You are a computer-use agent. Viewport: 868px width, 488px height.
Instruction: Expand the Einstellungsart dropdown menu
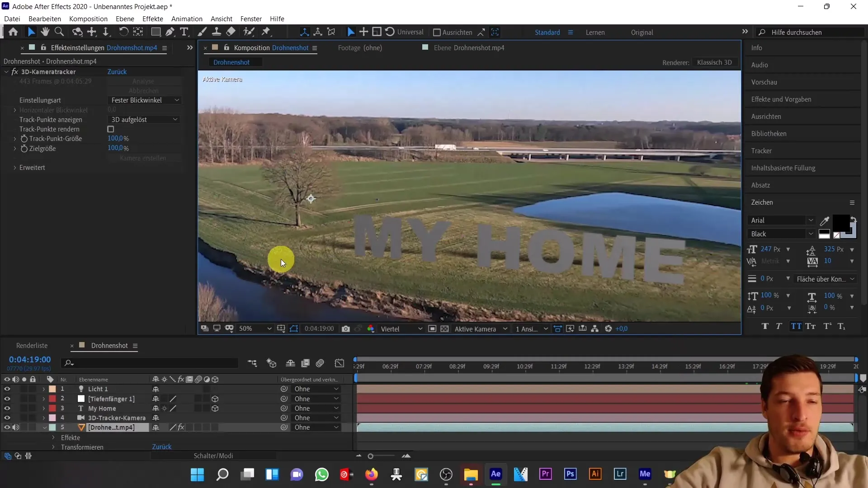coord(144,99)
